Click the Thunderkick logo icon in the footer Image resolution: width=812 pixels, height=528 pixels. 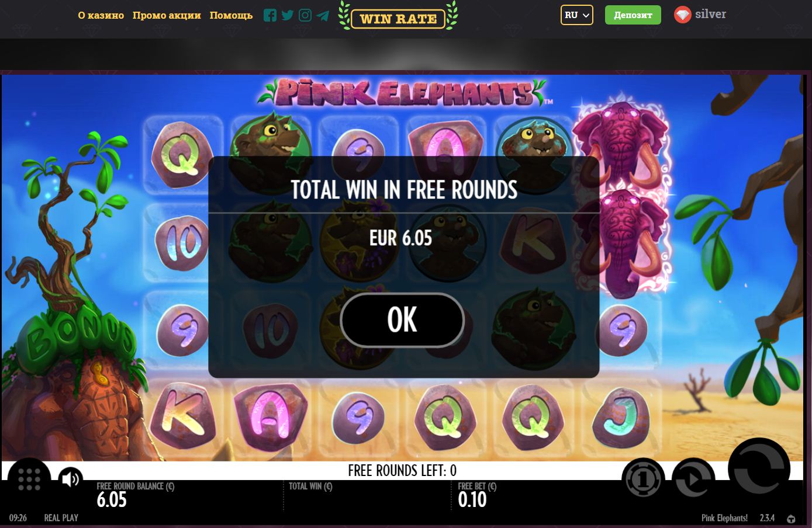(791, 519)
